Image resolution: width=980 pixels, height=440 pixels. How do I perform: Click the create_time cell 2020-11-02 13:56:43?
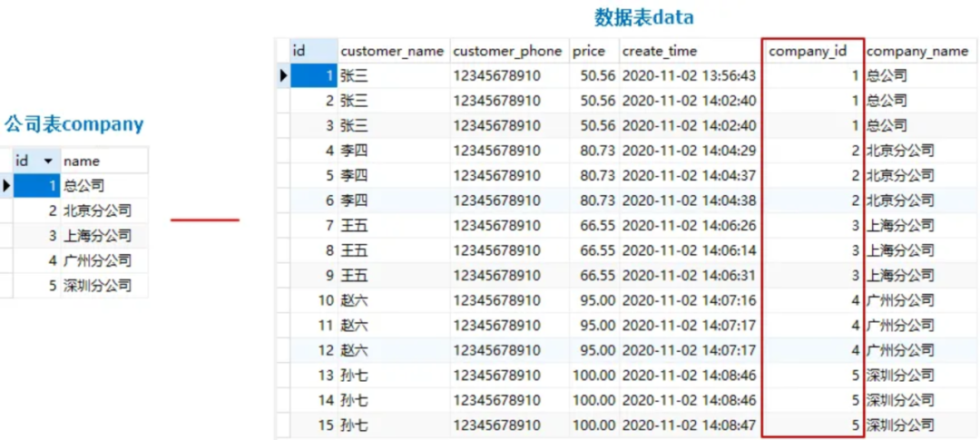click(689, 76)
